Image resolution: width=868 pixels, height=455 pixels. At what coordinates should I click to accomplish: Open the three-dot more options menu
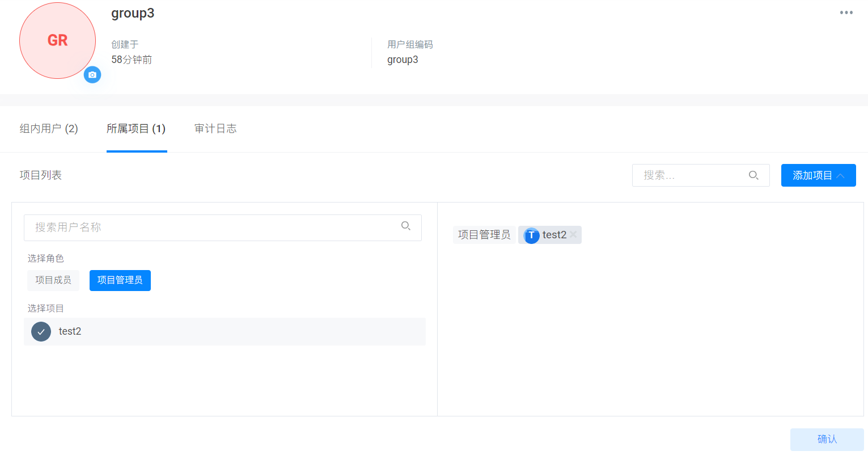click(846, 13)
